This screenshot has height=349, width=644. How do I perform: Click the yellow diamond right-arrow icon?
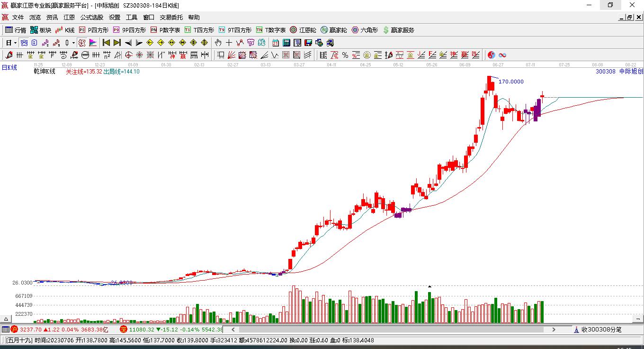click(161, 43)
